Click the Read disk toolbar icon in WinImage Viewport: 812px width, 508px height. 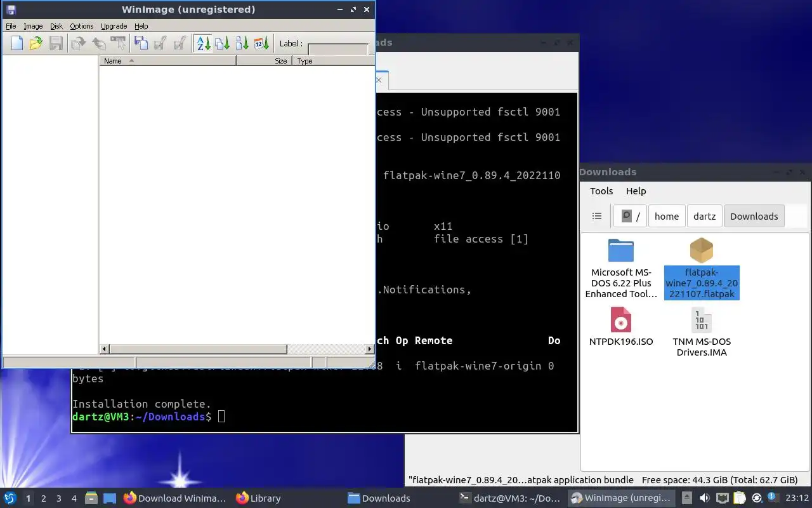tap(141, 43)
